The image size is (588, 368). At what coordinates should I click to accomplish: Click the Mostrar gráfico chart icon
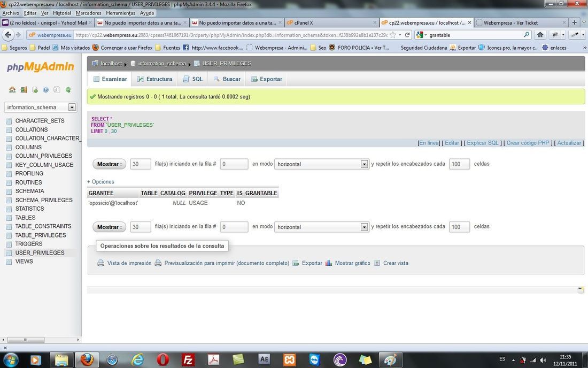click(329, 263)
